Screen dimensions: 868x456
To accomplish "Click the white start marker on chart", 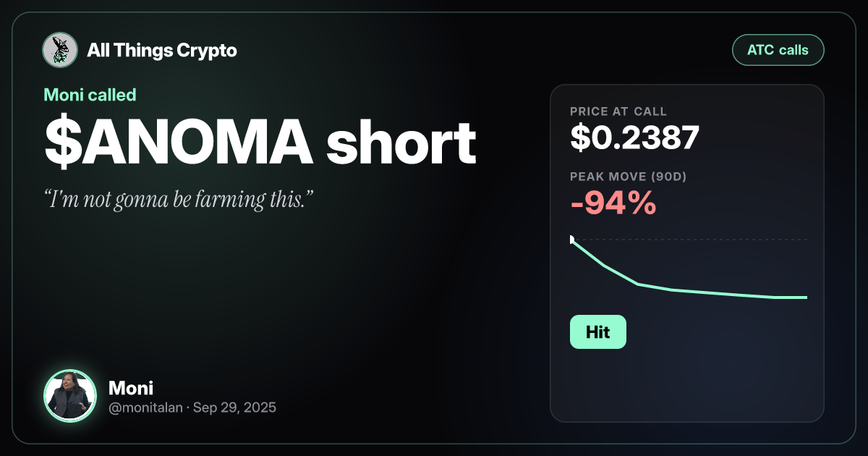I will pyautogui.click(x=571, y=240).
